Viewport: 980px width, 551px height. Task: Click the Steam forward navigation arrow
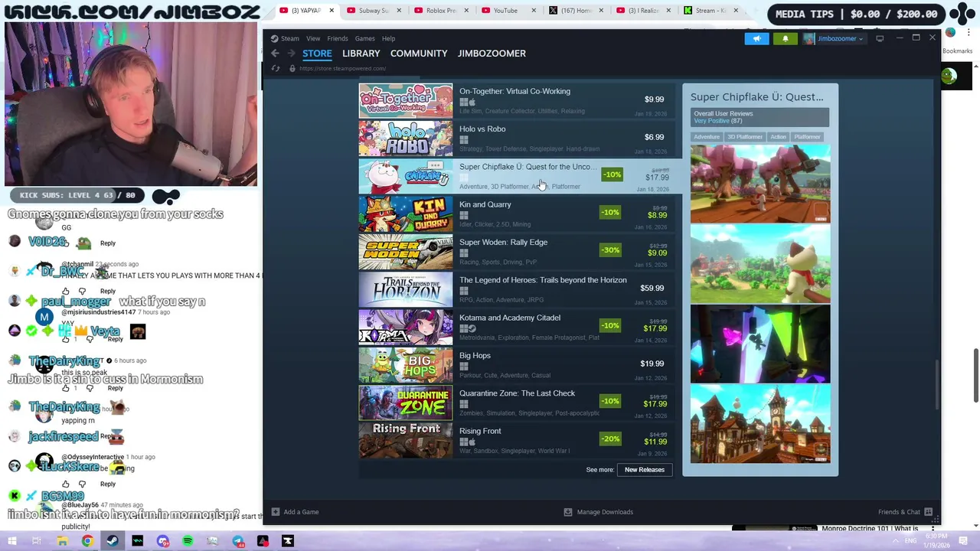[x=291, y=53]
